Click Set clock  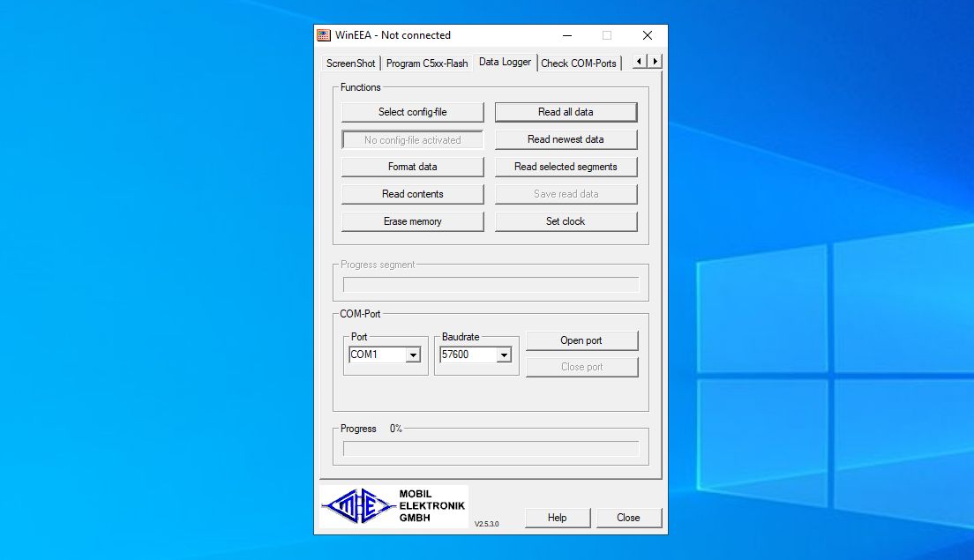pos(566,221)
